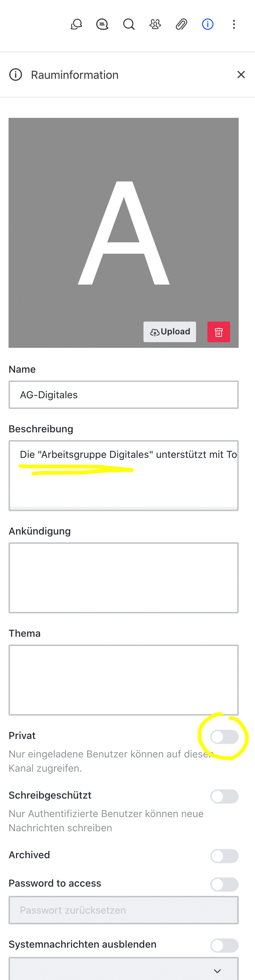The image size is (255, 980).
Task: Click the Name field with AG-Digitales
Action: point(123,395)
